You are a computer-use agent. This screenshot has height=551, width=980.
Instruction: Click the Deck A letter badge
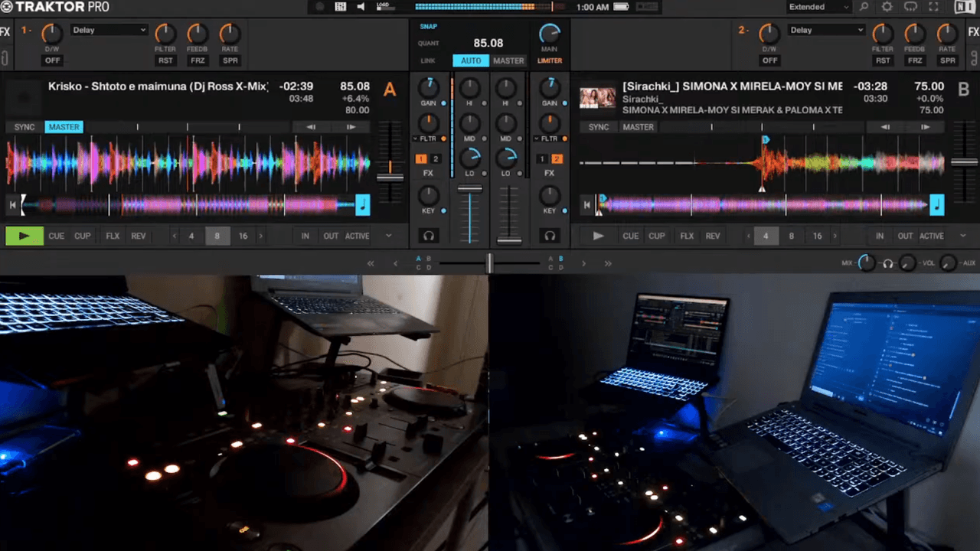[390, 90]
